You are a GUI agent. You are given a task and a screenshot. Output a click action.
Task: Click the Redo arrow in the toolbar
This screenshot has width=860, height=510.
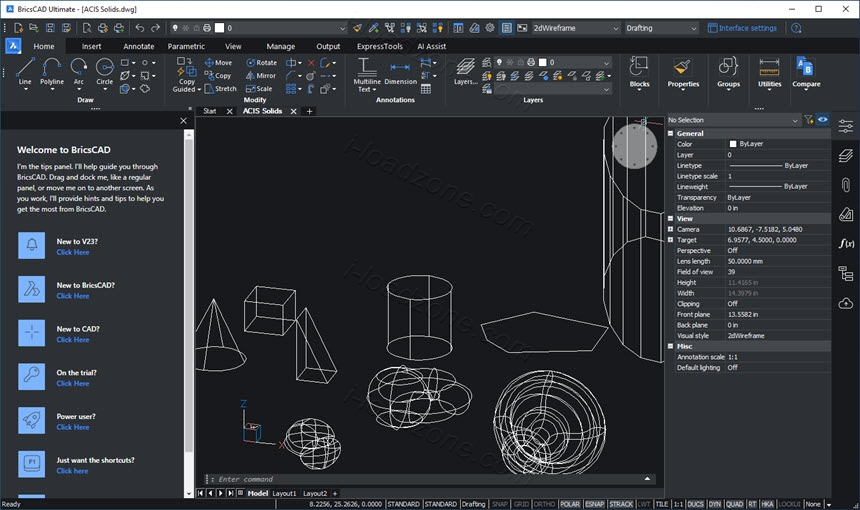(x=155, y=27)
